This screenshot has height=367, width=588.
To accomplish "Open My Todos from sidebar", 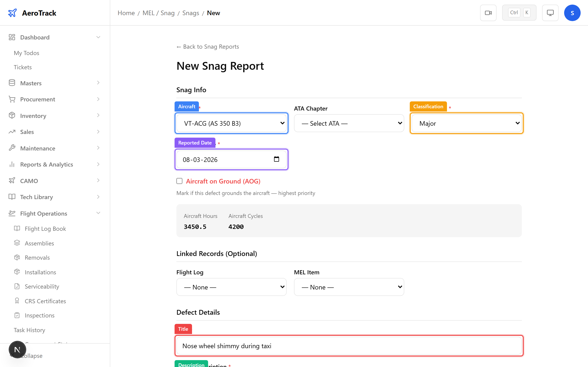I will coord(26,53).
